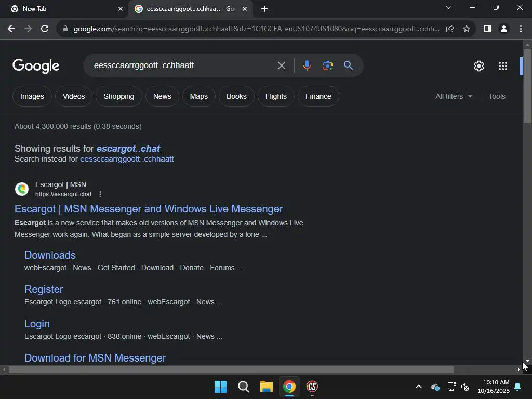
Task: Bookmark this page with the star icon
Action: click(x=467, y=29)
